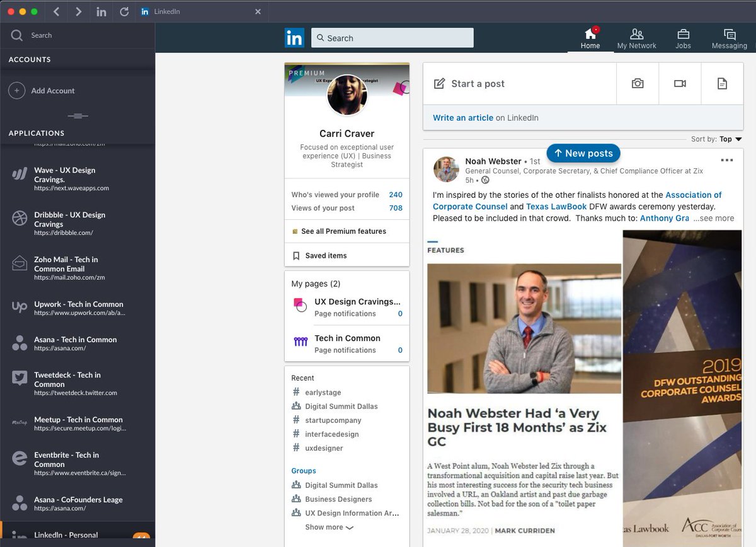
Task: Expand the post with ...see more
Action: [x=714, y=218]
